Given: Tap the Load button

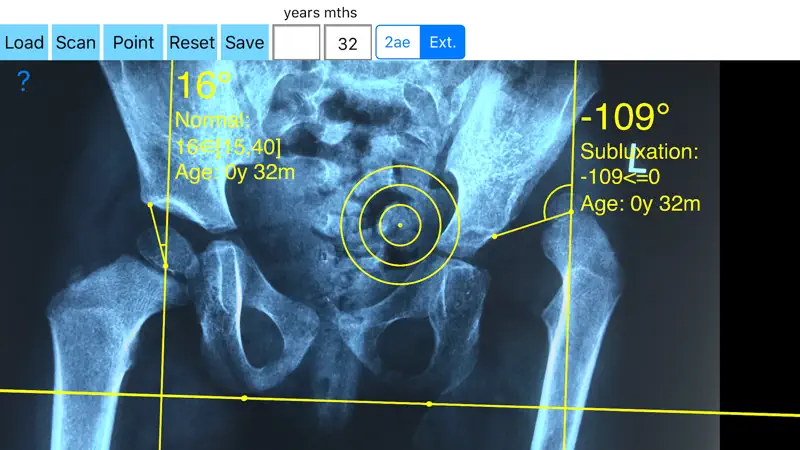Looking at the screenshot, I should pos(24,42).
